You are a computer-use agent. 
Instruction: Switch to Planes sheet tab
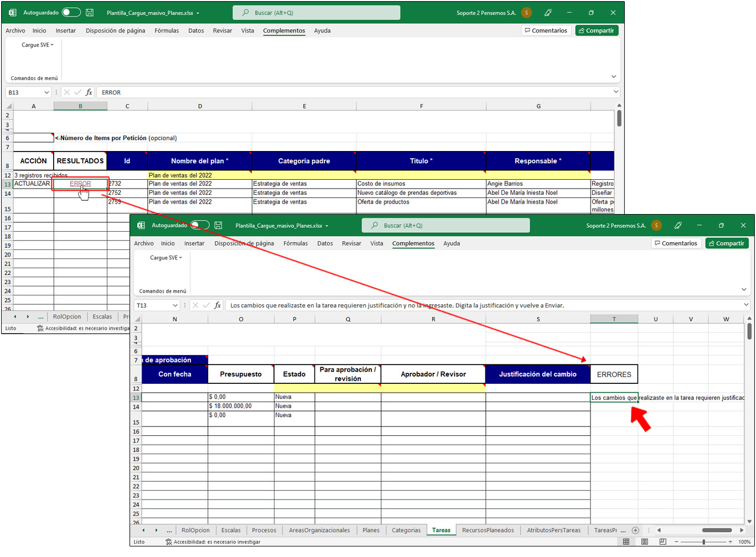click(371, 530)
